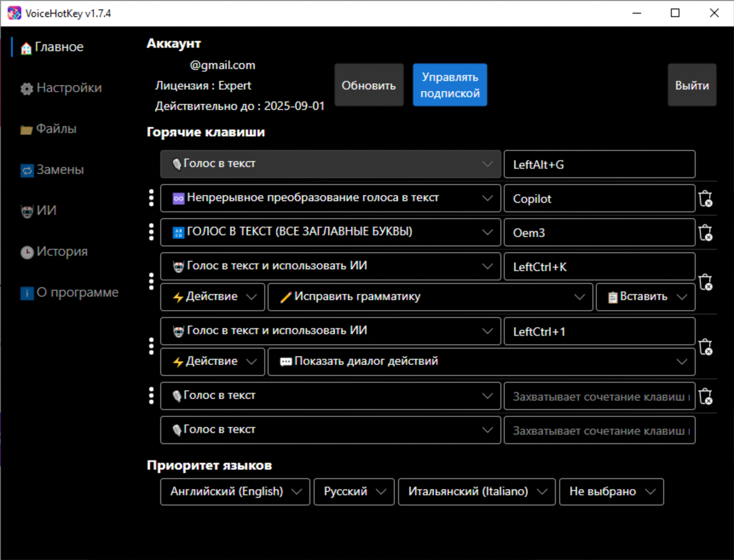
Task: Click the Oem3 hotkey field
Action: (599, 232)
